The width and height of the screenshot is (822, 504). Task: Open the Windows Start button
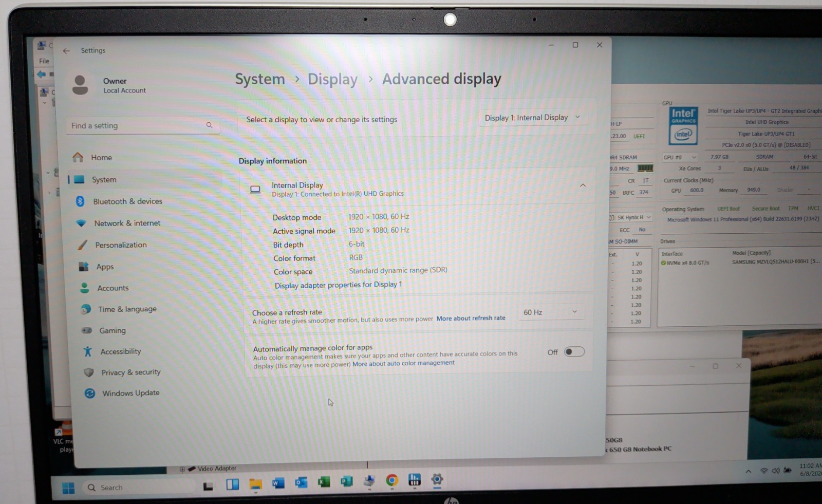click(x=68, y=488)
